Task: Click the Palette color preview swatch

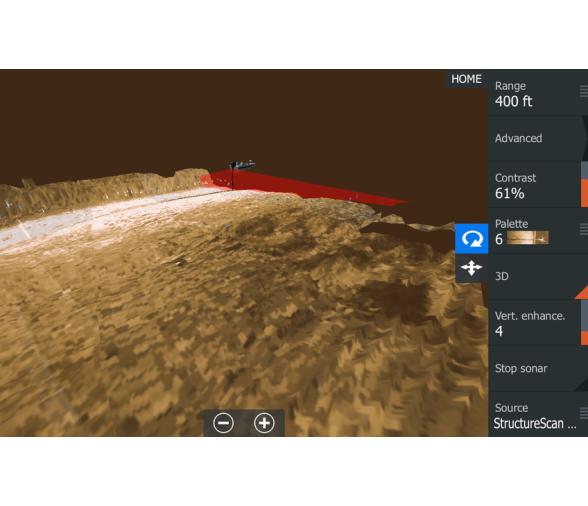Action: [528, 238]
